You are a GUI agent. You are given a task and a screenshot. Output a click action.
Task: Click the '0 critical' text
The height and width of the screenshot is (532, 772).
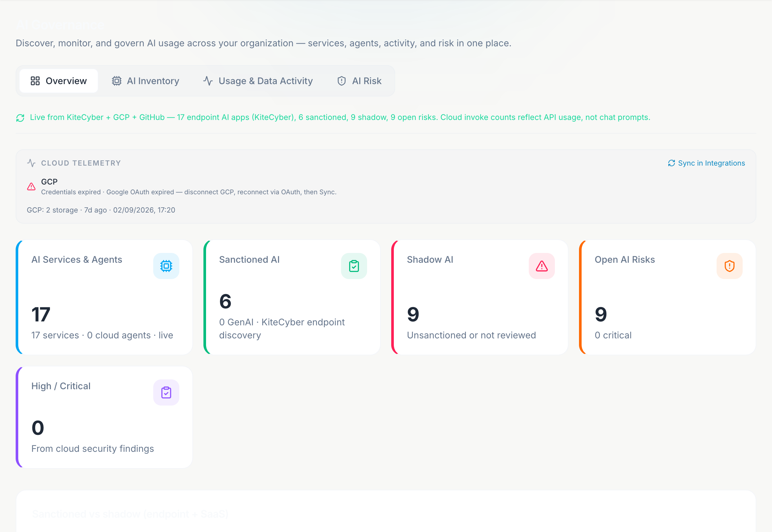(613, 335)
